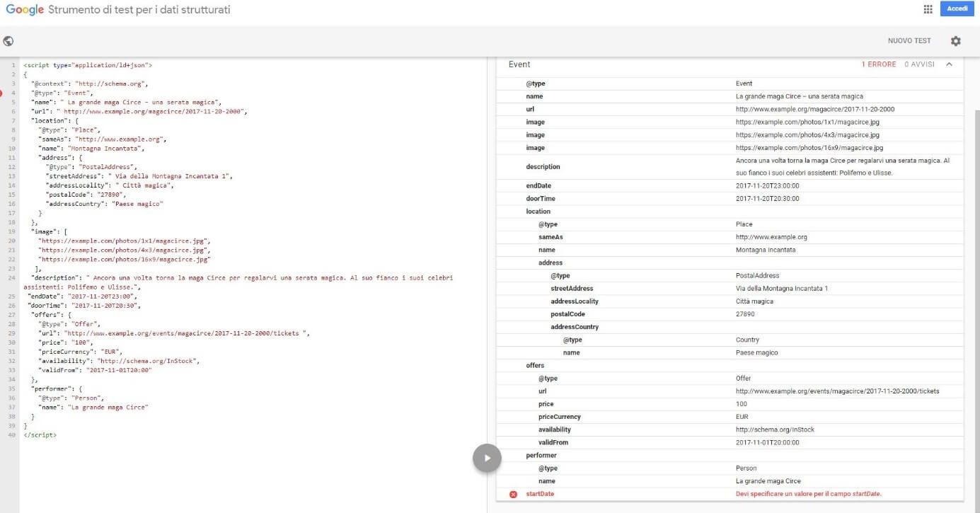Click the postalCode row showing 27890
Screen dimensions: 980x513
(x=730, y=314)
